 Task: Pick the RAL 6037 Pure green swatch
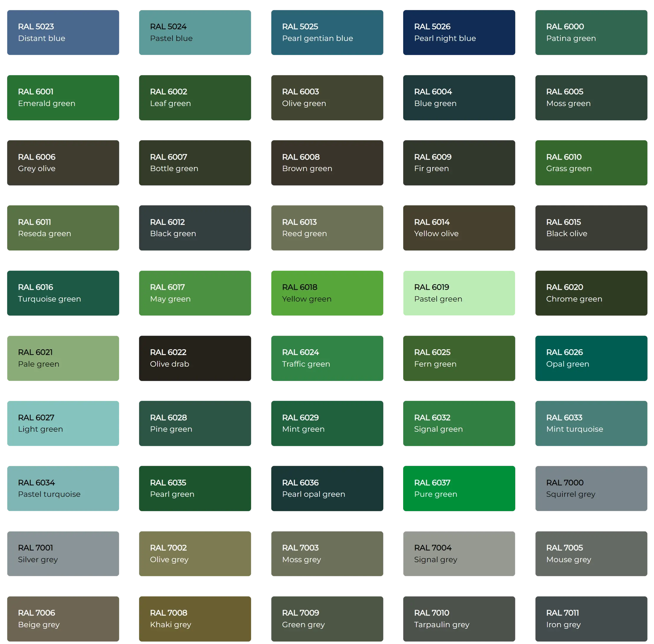coord(459,488)
